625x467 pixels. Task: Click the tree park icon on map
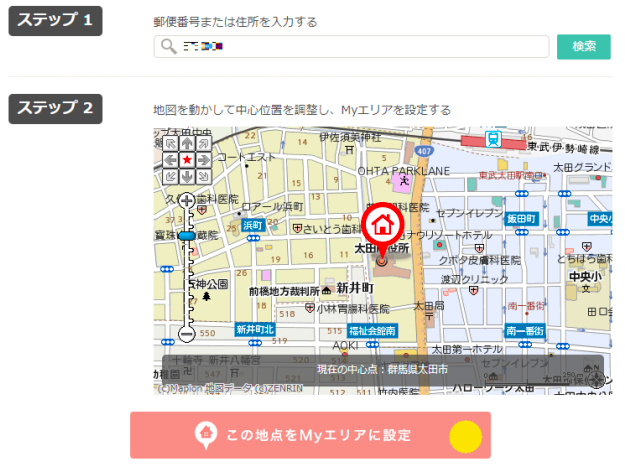click(206, 296)
